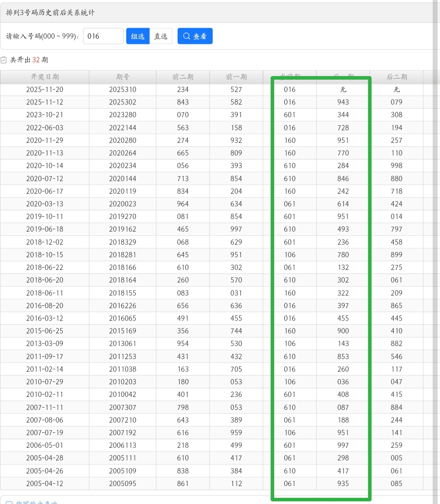Select the 组选 option
The width and height of the screenshot is (440, 504).
[x=138, y=36]
